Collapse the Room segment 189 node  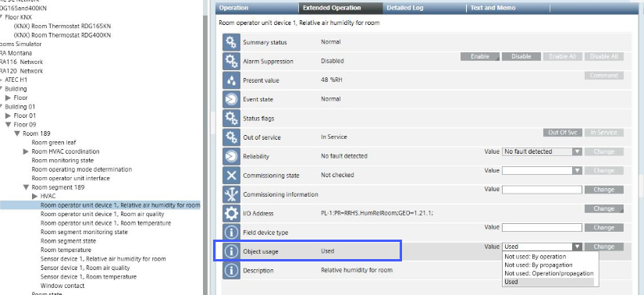tap(26, 187)
